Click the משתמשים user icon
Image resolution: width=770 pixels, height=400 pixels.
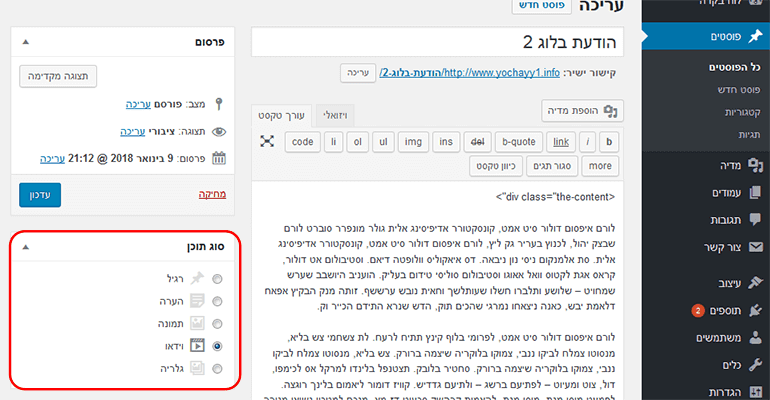pyautogui.click(x=755, y=337)
